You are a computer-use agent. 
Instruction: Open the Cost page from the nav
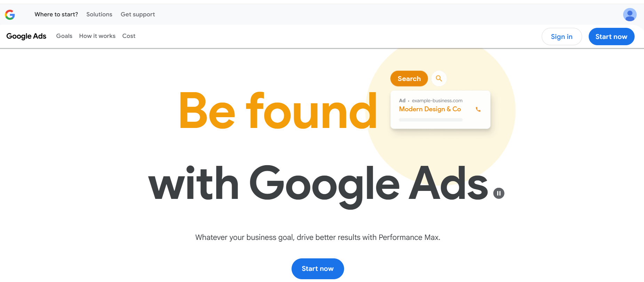pyautogui.click(x=128, y=36)
